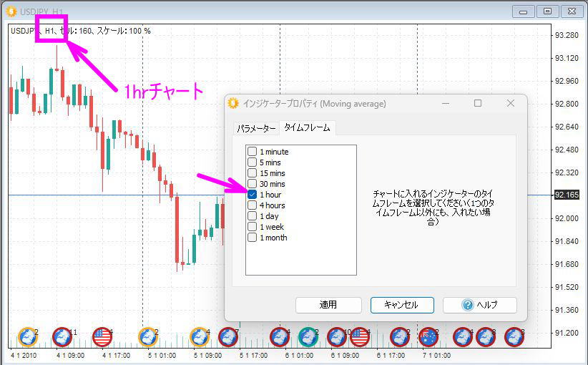The height and width of the screenshot is (365, 588).
Task: Click the 4 1 09:00 time axis label
Action: 71,355
